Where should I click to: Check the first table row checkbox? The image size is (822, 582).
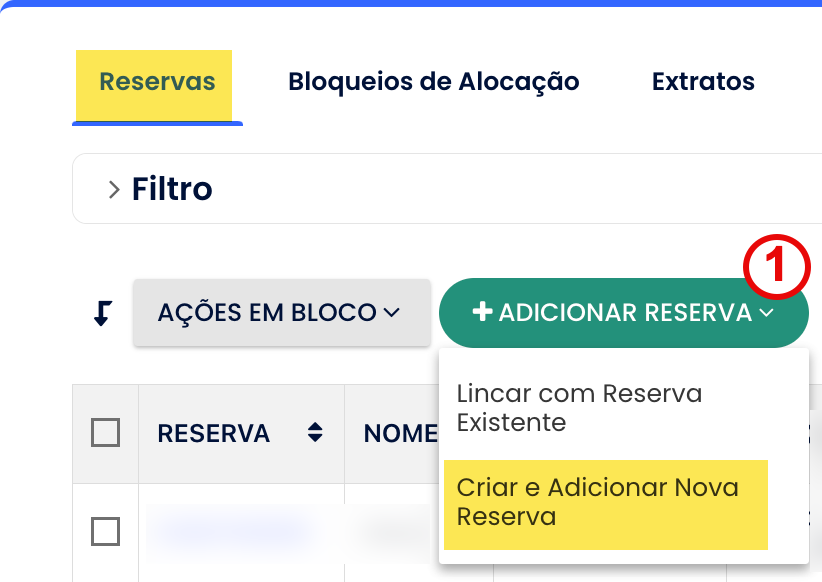pyautogui.click(x=105, y=531)
